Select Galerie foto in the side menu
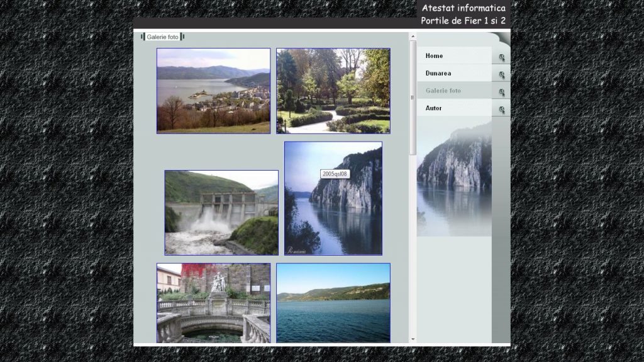The height and width of the screenshot is (362, 644). (443, 91)
